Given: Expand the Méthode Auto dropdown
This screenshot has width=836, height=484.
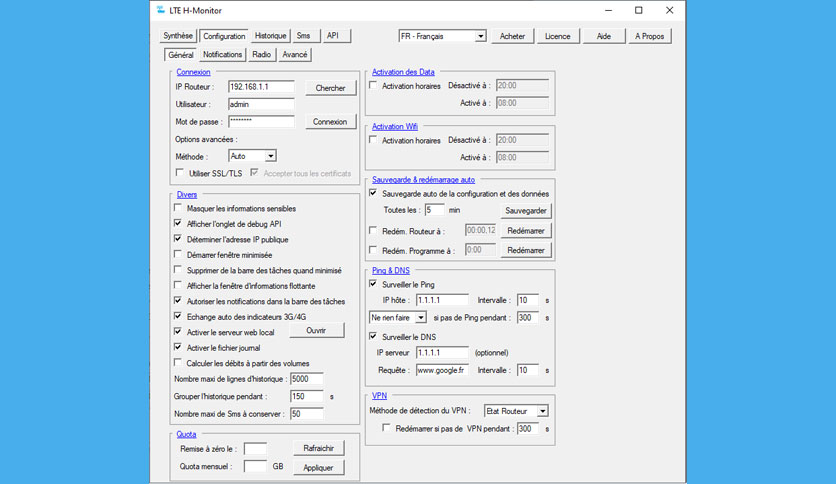Looking at the screenshot, I should (x=252, y=156).
